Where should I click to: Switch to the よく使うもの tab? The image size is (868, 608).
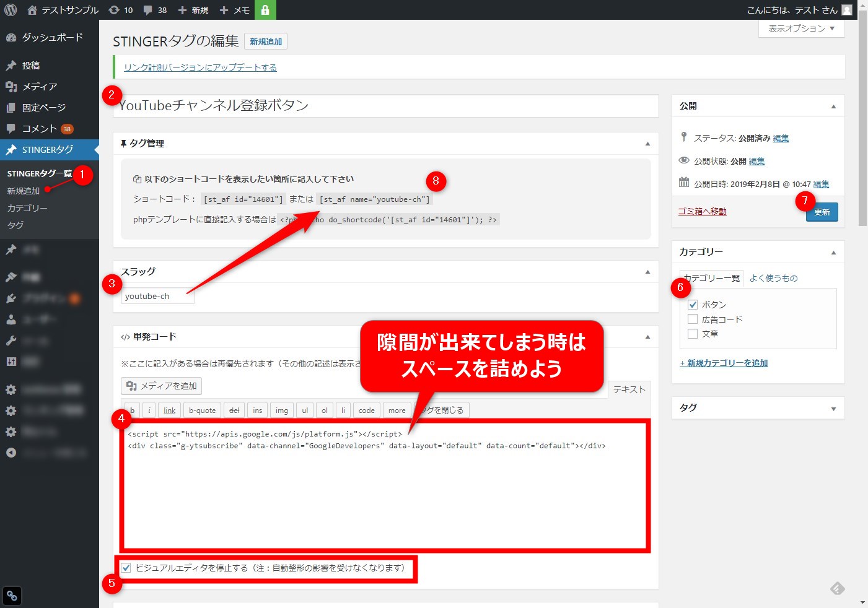click(x=773, y=279)
